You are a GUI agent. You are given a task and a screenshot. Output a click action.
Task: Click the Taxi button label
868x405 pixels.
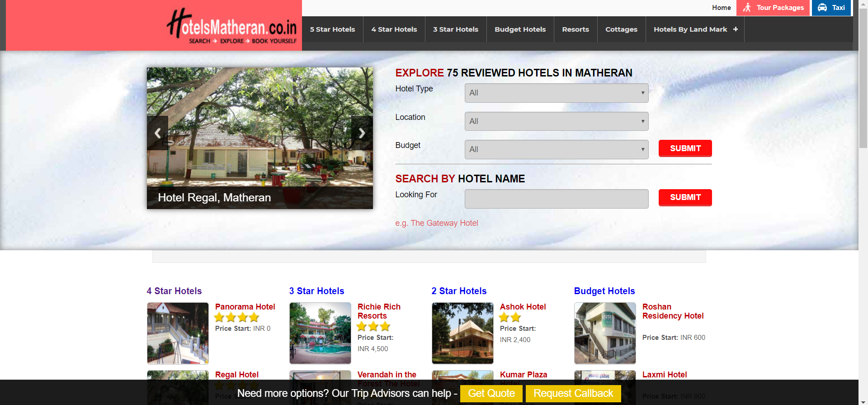[839, 8]
